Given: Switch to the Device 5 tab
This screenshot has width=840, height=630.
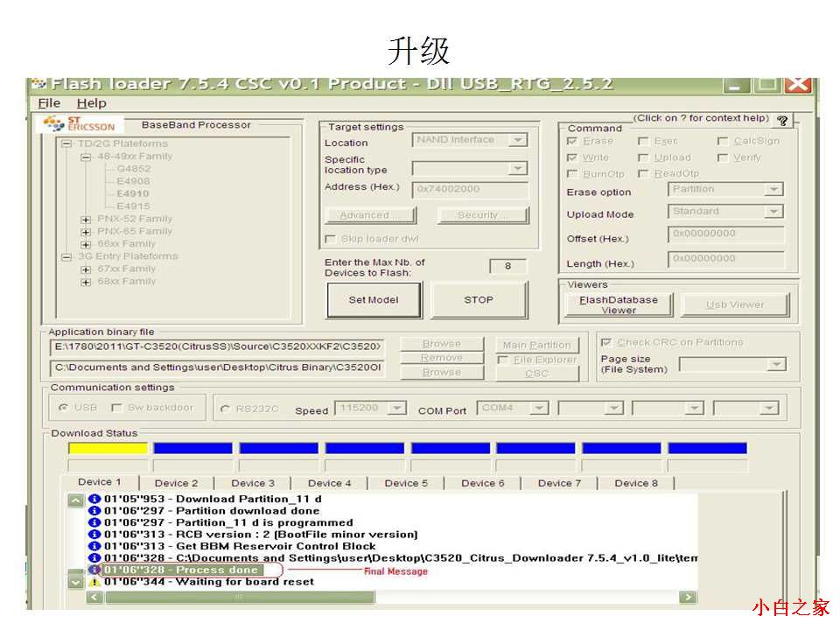Looking at the screenshot, I should click(406, 483).
